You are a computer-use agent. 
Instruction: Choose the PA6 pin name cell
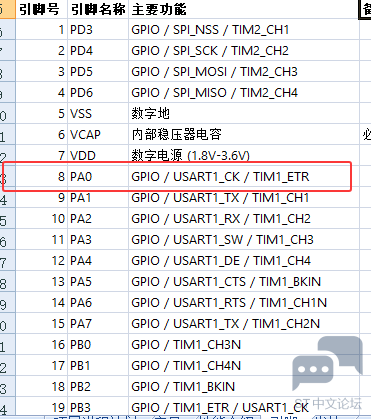(98, 303)
